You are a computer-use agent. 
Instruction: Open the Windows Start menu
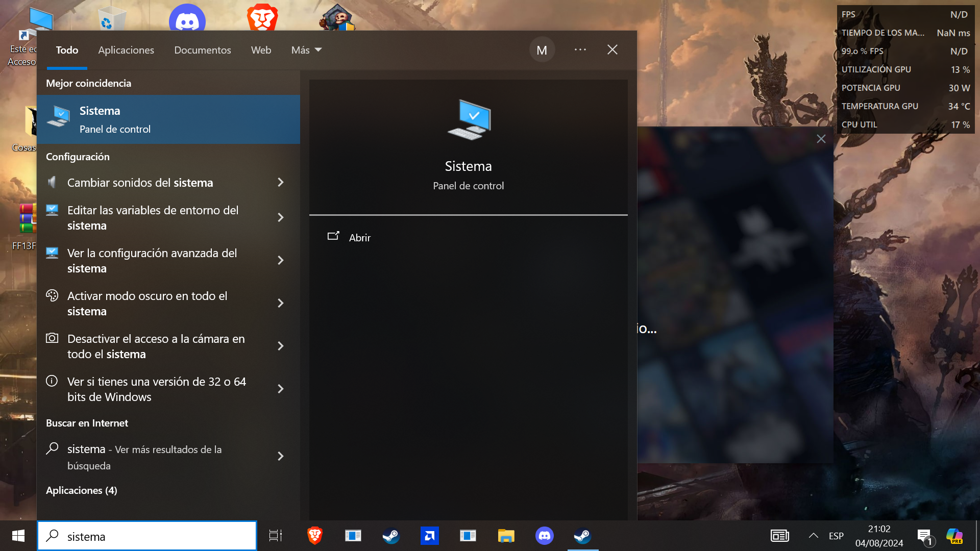[18, 536]
